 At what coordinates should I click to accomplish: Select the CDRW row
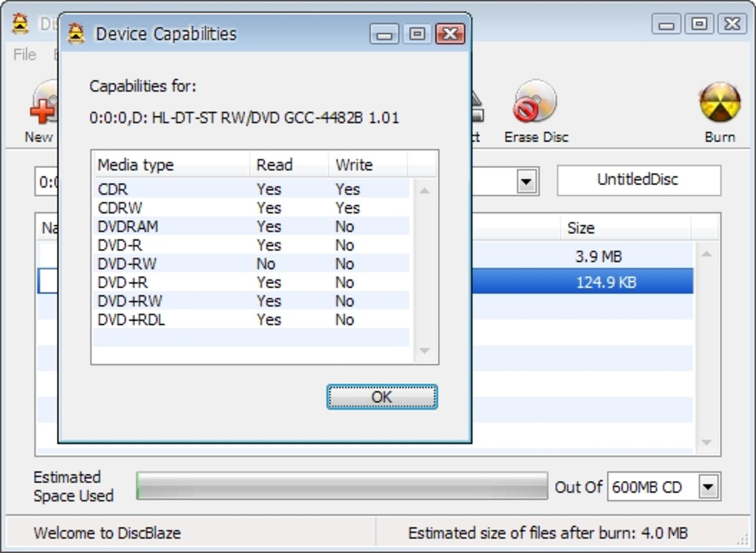tap(252, 208)
